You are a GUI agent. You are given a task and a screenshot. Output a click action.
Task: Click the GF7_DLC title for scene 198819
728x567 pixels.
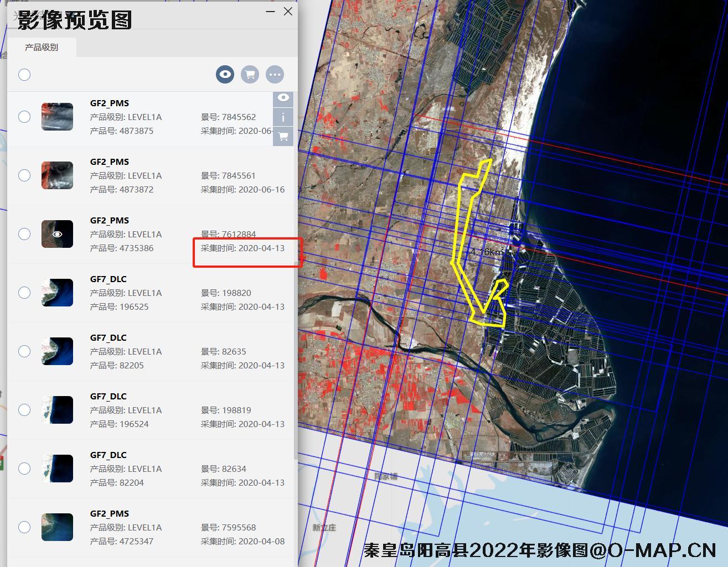pos(109,396)
